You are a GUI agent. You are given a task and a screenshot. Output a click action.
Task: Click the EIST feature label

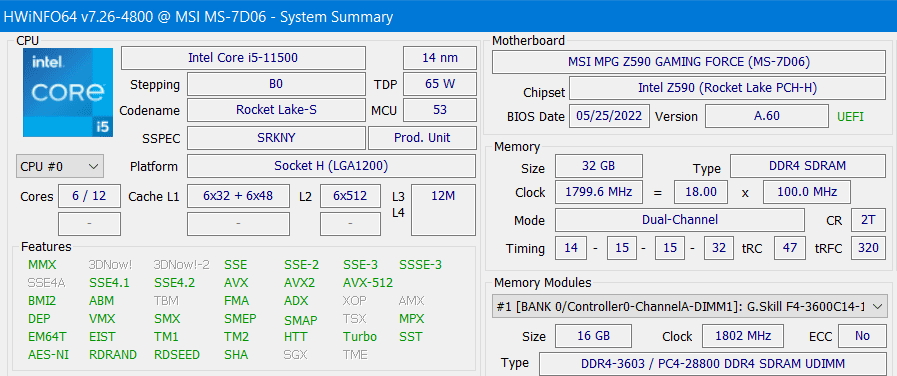click(x=102, y=337)
